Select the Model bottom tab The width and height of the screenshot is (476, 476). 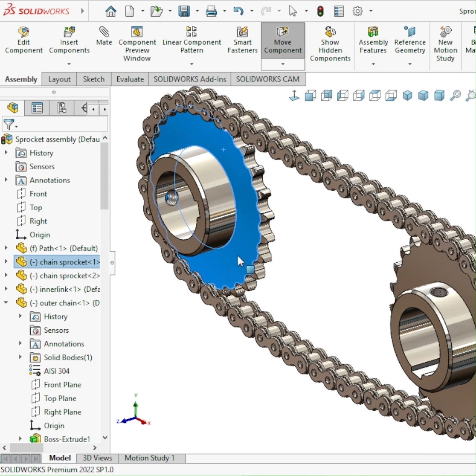pyautogui.click(x=60, y=458)
